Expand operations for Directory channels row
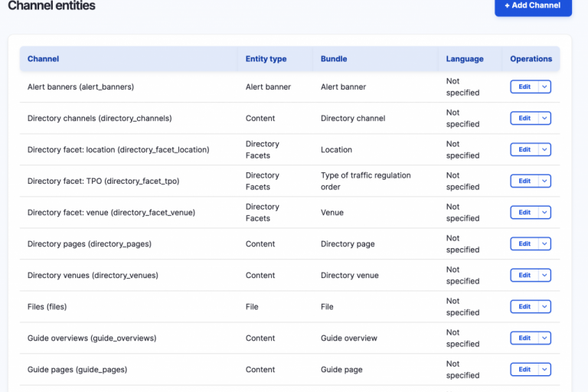588x392 pixels. click(544, 119)
